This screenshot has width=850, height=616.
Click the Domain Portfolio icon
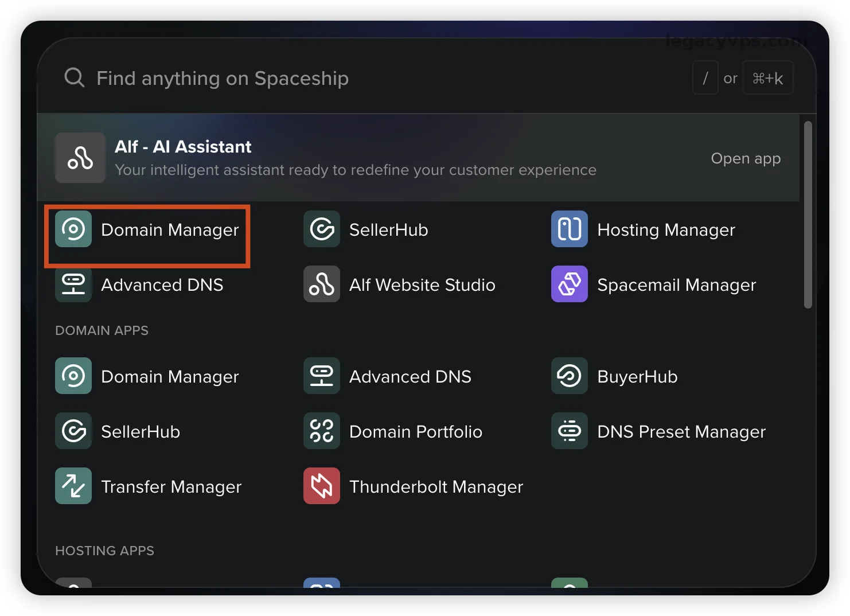(321, 431)
